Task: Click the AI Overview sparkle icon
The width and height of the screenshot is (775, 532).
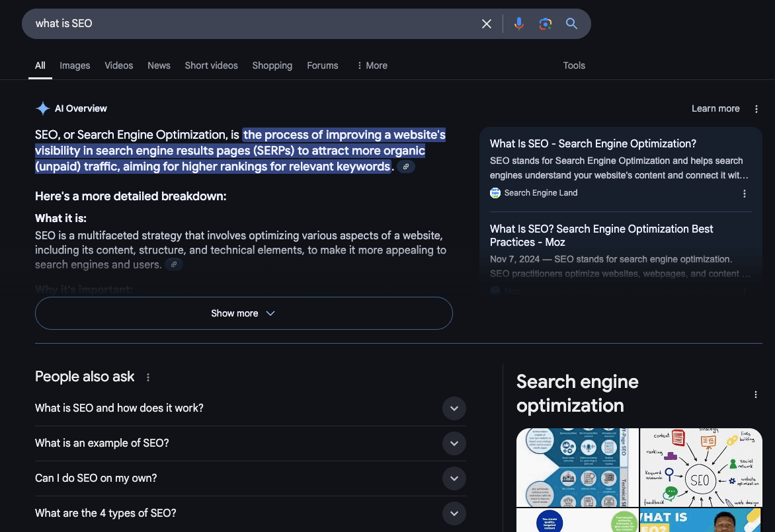Action: click(42, 108)
